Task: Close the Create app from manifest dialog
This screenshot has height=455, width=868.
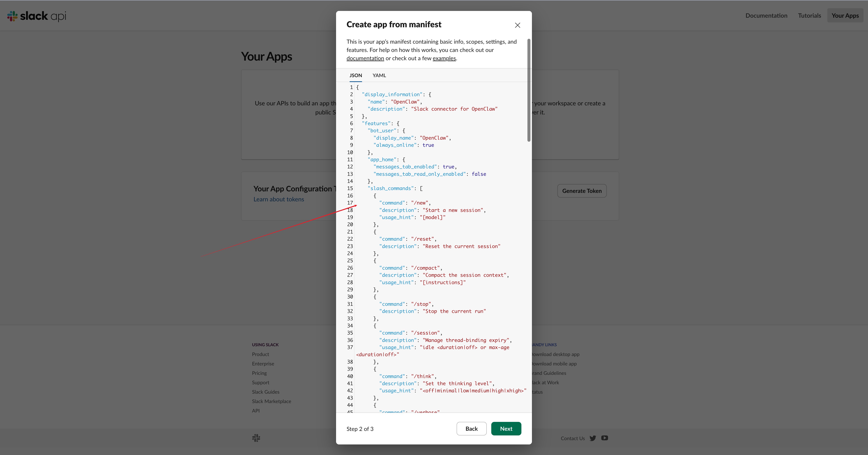Action: (x=518, y=25)
